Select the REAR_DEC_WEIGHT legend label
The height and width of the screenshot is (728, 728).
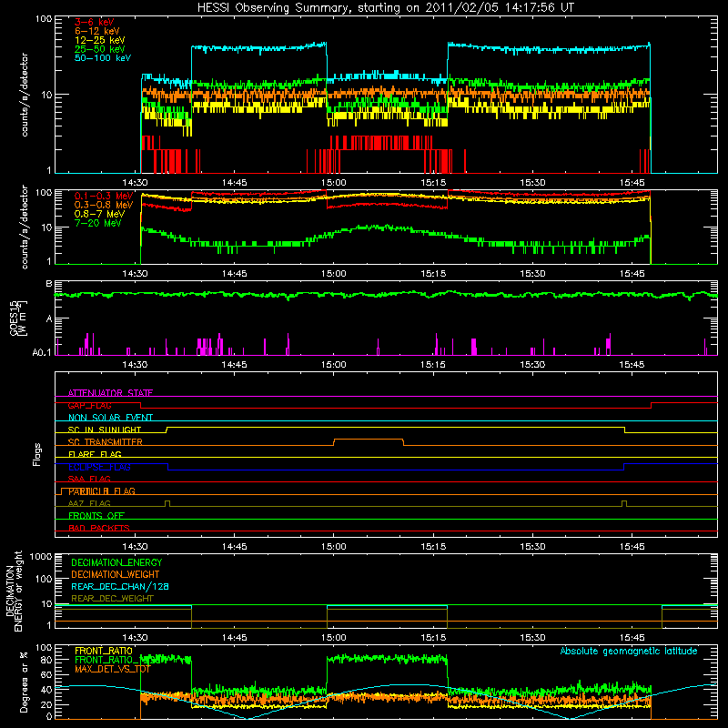tap(112, 599)
